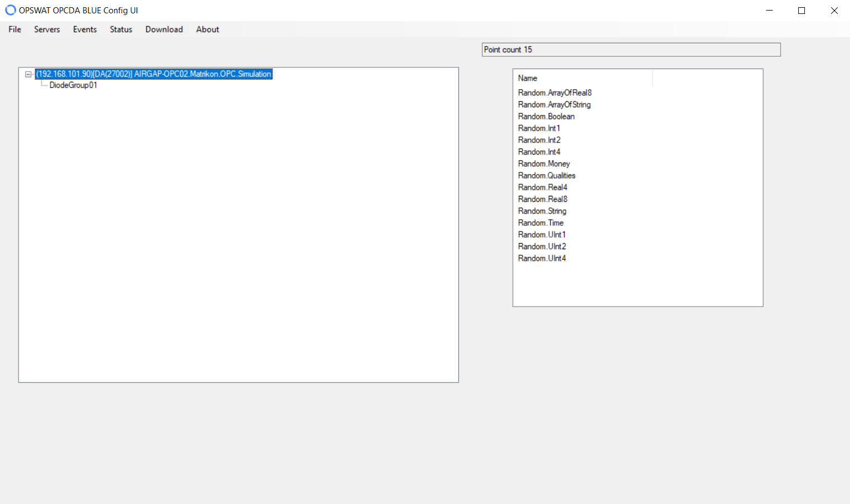
Task: Select the AIRGAP-OPC02.Matrikon.OPC.Simulation server node
Action: click(154, 74)
